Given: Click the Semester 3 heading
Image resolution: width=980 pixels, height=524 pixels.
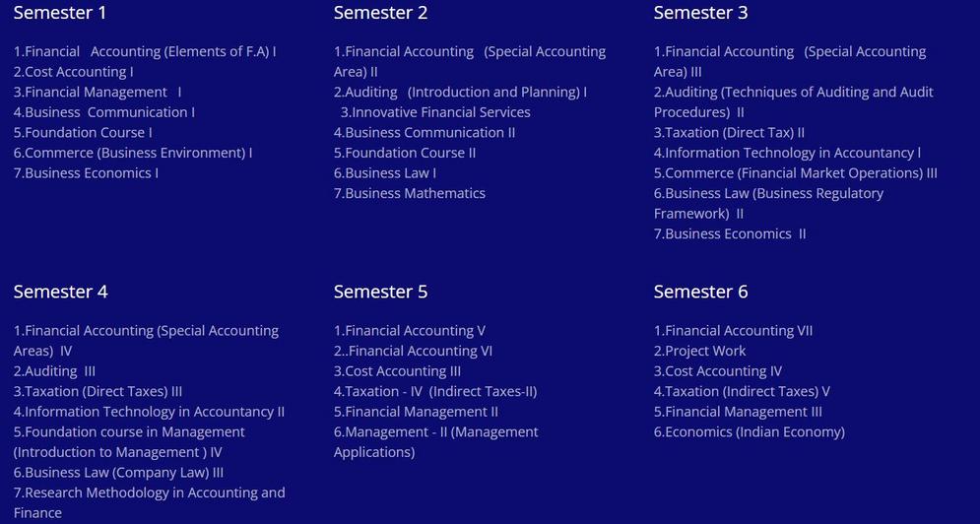Looking at the screenshot, I should coord(700,13).
